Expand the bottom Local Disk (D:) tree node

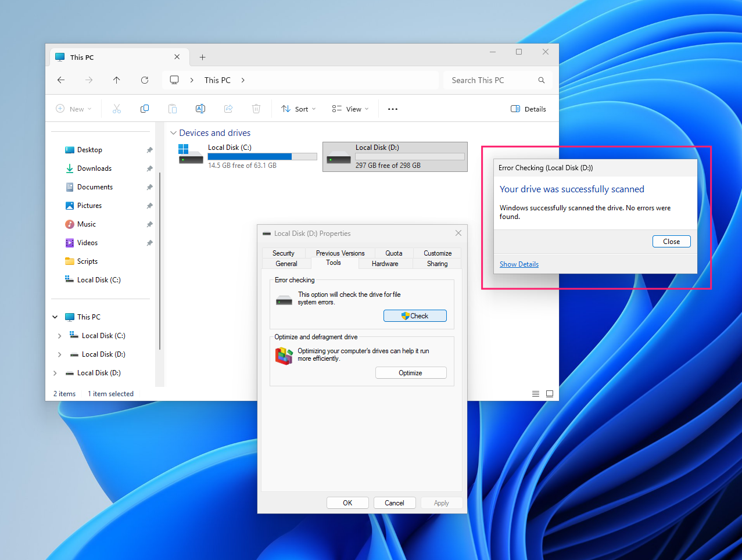(55, 373)
